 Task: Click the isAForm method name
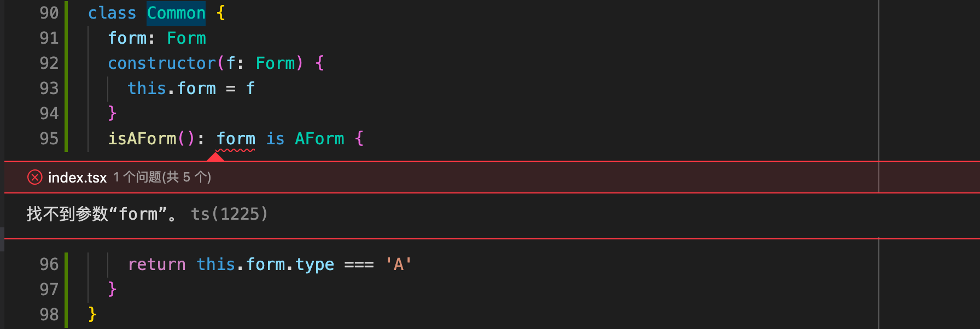click(142, 139)
